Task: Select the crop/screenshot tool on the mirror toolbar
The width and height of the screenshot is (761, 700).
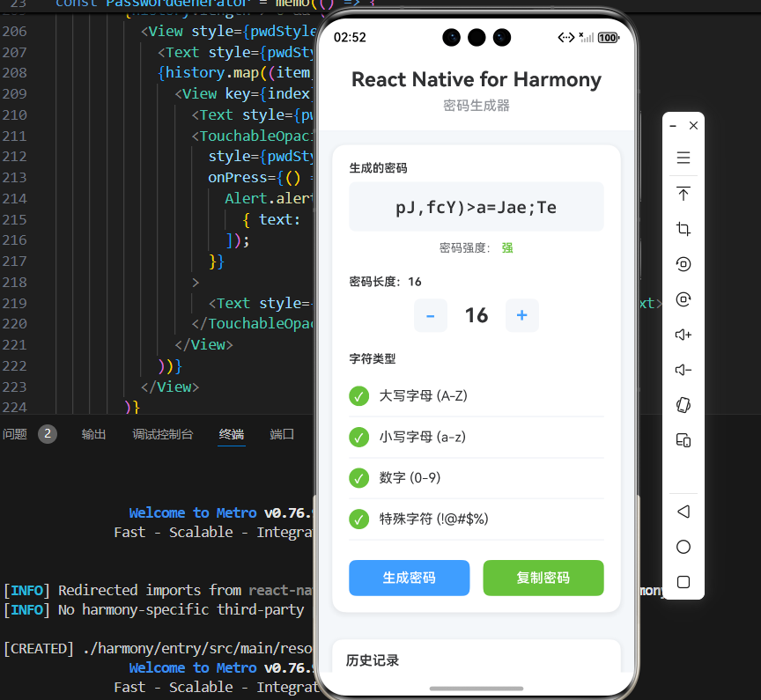Action: coord(683,229)
